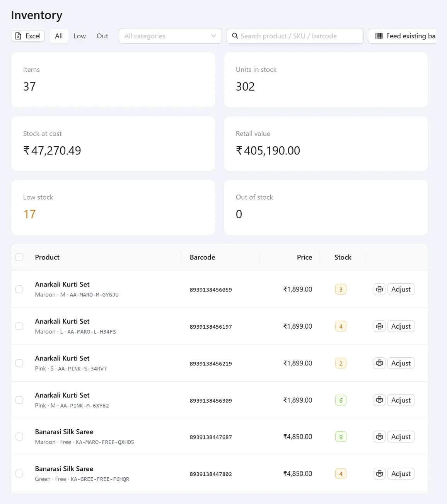
Task: Click the Retail value ₹405,190.00
Action: [268, 151]
